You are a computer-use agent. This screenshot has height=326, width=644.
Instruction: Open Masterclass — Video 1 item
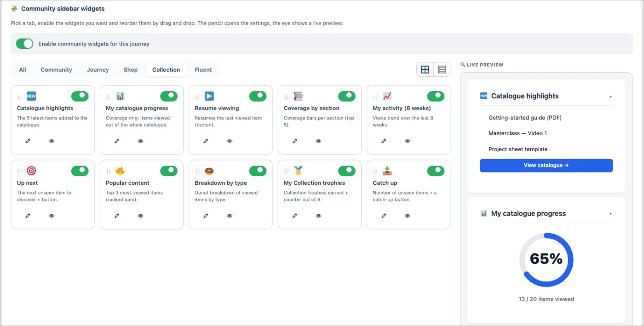[517, 133]
